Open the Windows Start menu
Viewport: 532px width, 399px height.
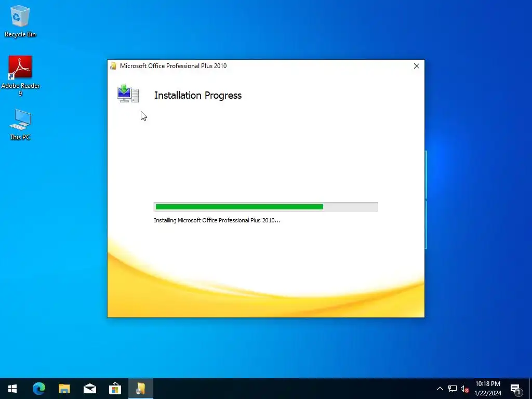pos(12,389)
